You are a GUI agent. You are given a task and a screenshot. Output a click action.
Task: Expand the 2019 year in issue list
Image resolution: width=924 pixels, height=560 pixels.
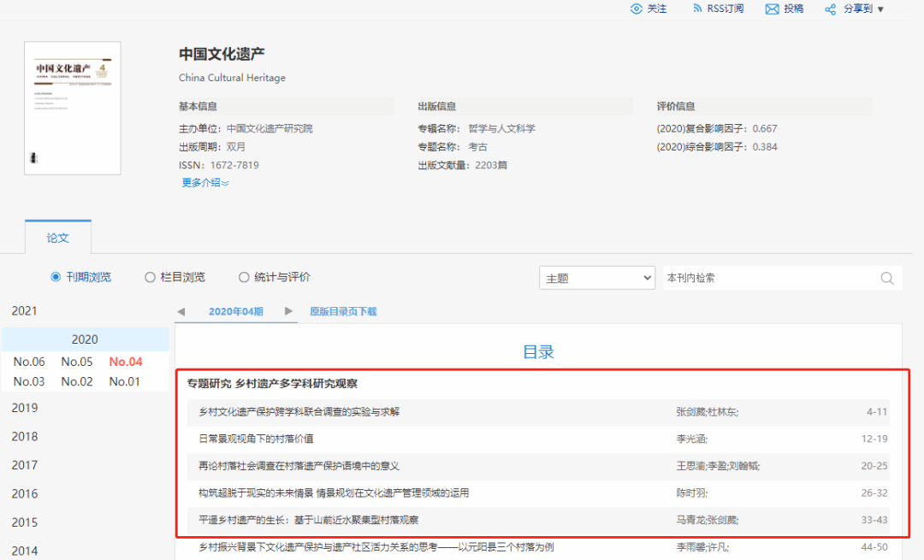click(x=24, y=408)
